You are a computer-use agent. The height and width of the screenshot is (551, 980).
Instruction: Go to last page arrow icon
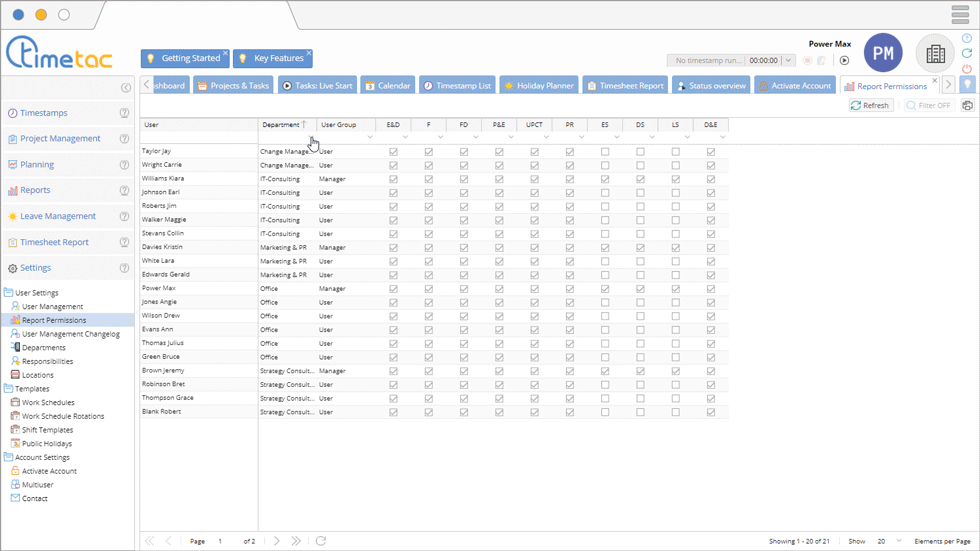pyautogui.click(x=296, y=541)
